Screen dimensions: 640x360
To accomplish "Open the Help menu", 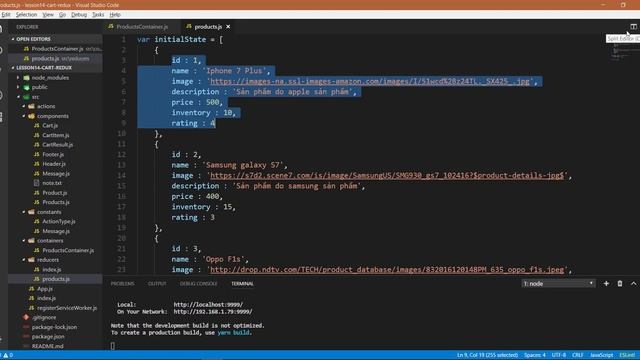I will coord(115,15).
